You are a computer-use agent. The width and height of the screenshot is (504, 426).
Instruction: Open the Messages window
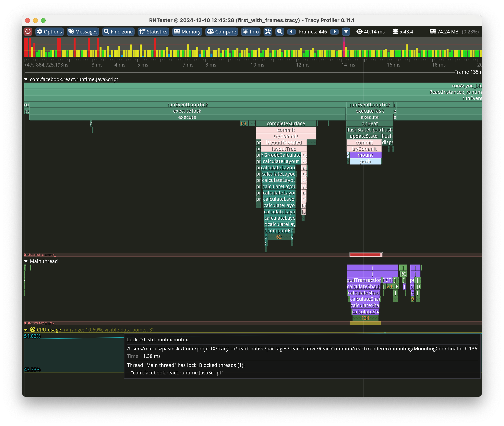click(83, 32)
